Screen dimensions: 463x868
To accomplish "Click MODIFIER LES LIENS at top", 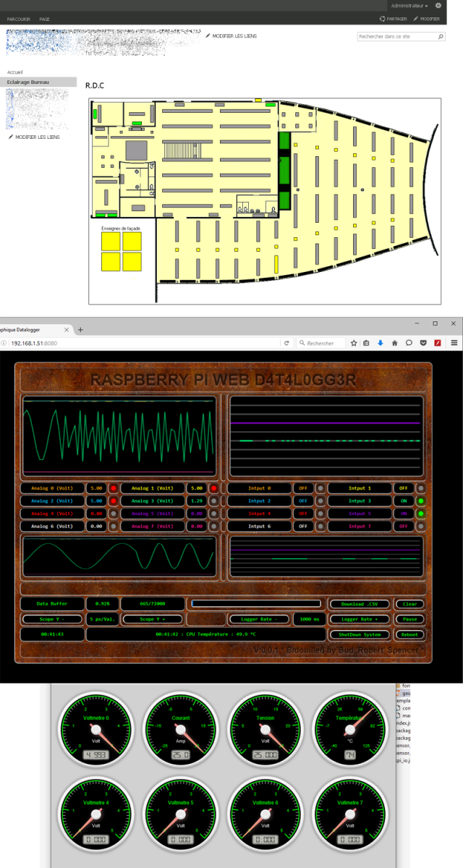I will (x=231, y=36).
